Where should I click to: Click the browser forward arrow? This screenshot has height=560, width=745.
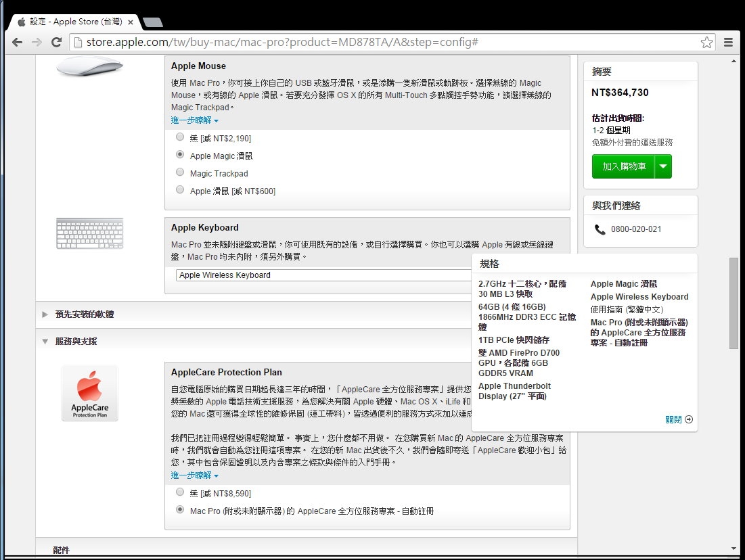coord(37,43)
